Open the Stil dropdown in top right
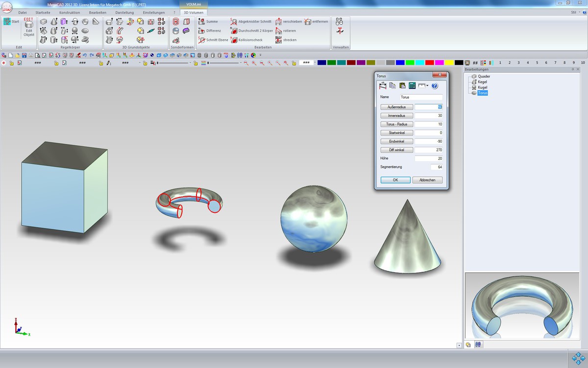 [x=575, y=12]
